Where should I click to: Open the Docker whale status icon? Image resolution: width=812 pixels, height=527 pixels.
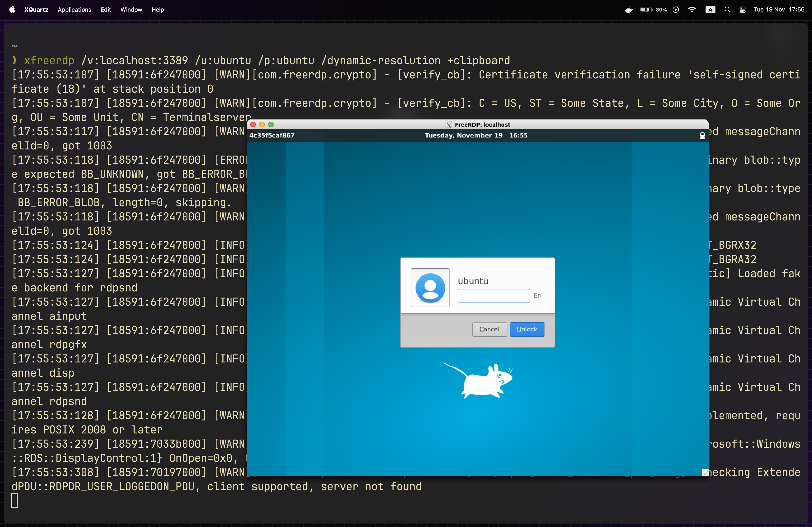pyautogui.click(x=629, y=9)
